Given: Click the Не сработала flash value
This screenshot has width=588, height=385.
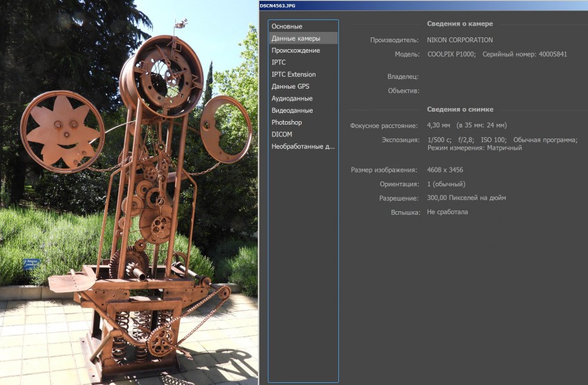Looking at the screenshot, I should tap(447, 212).
